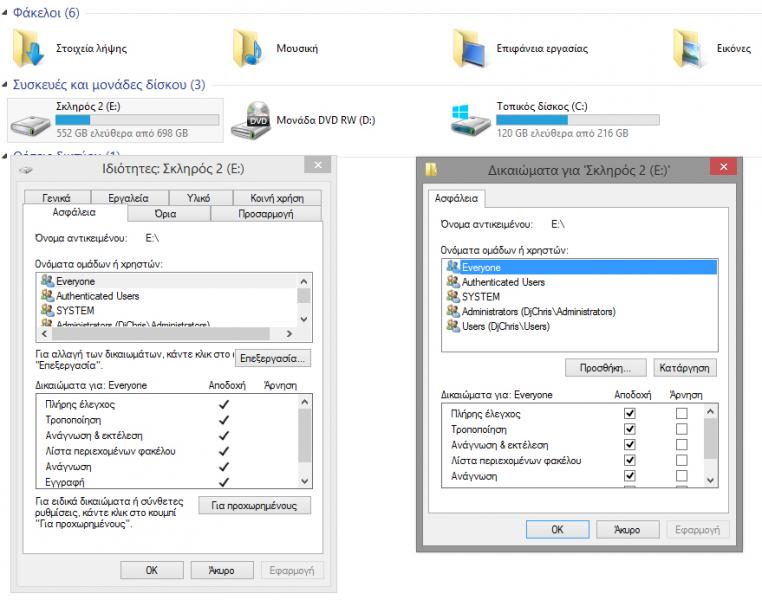This screenshot has height=600, width=762.
Task: Select the Τοπικός δίσκος (C:) drive icon
Action: pos(469,120)
